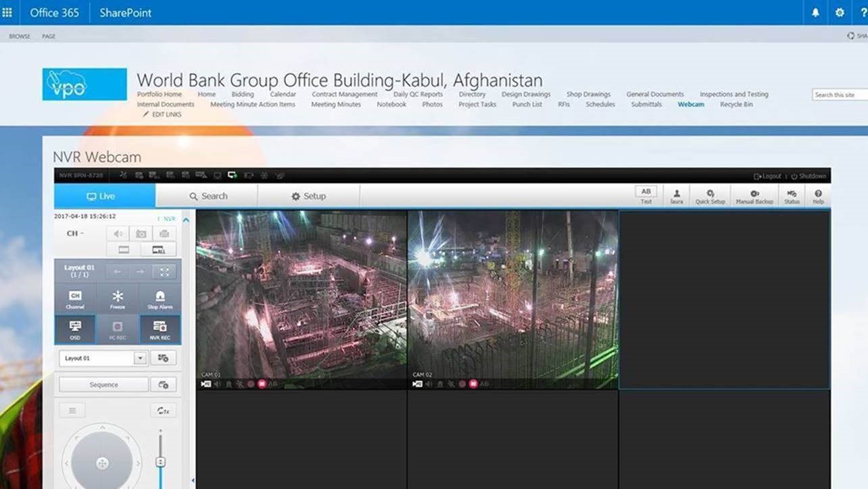Viewport: 868px width, 489px height.
Task: Collapse the NVR panel with chevron
Action: point(186,220)
